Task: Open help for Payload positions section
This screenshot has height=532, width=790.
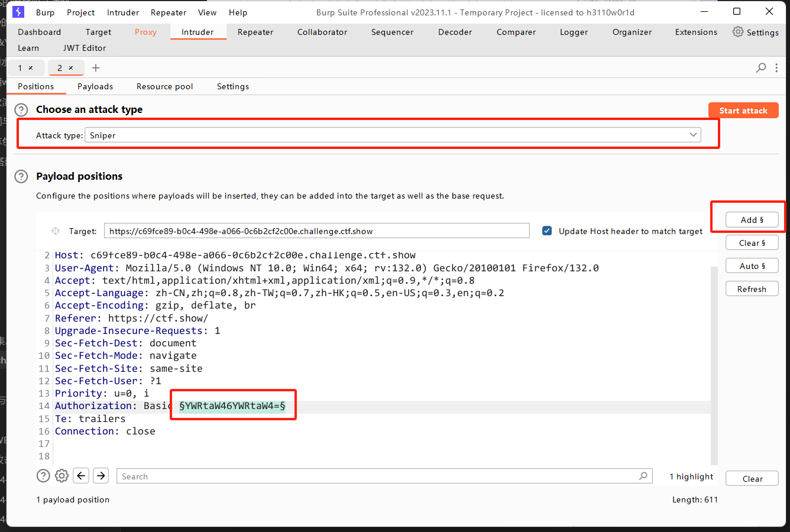Action: [x=21, y=177]
